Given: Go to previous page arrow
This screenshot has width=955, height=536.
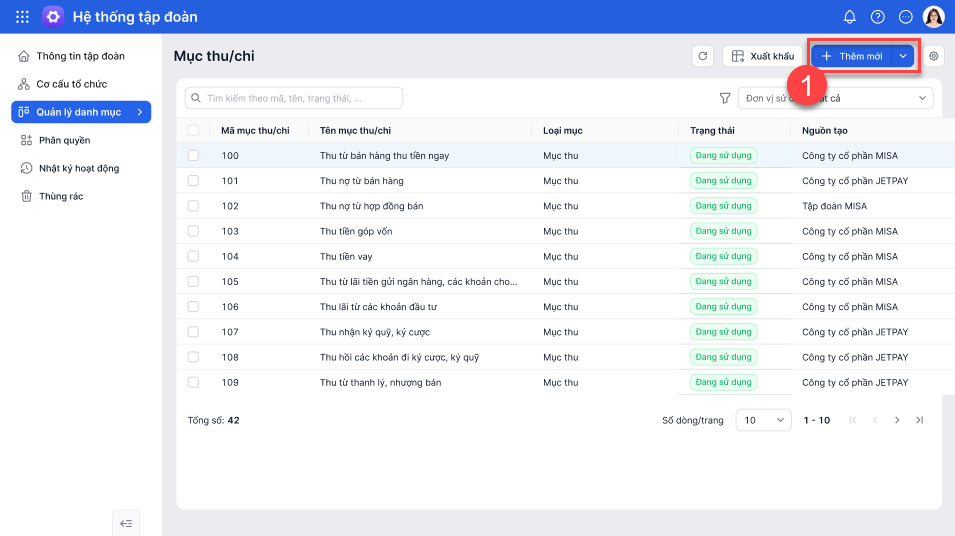Looking at the screenshot, I should click(875, 420).
